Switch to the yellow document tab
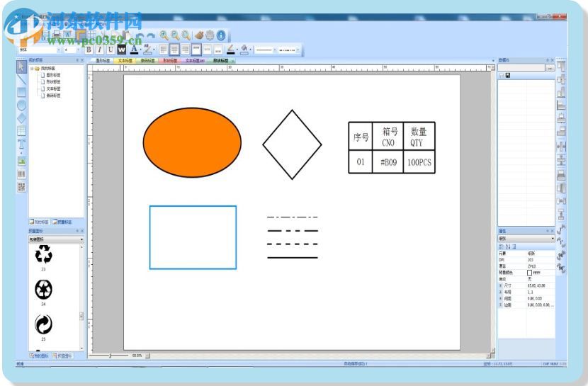 point(125,60)
